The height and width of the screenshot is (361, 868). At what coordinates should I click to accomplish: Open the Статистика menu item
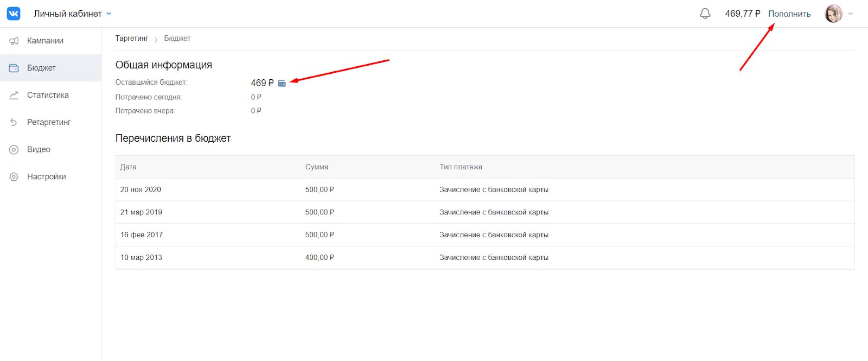pyautogui.click(x=48, y=95)
